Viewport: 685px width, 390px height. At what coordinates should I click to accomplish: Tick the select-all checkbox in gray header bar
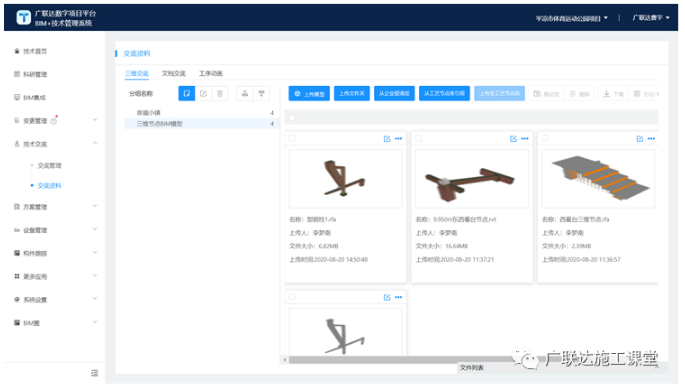(x=292, y=117)
